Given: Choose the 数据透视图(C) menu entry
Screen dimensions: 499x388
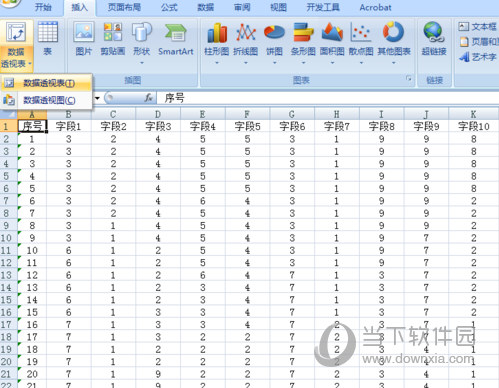Looking at the screenshot, I should coord(46,100).
